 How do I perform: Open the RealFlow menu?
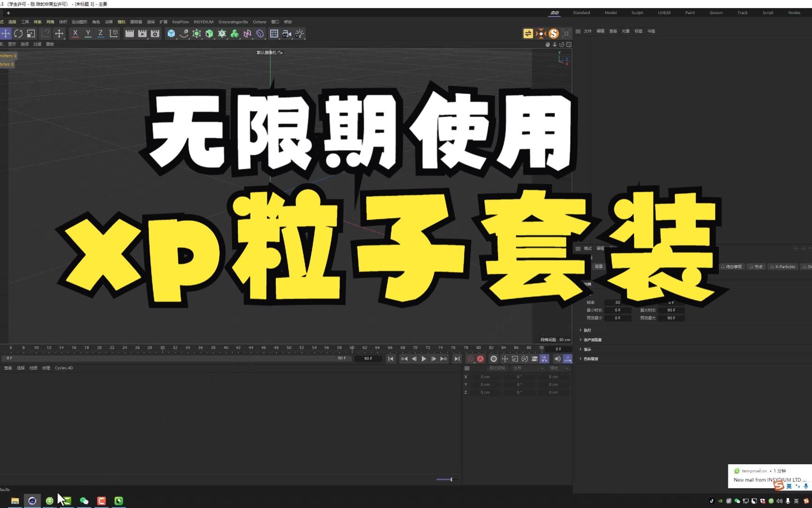(x=180, y=22)
